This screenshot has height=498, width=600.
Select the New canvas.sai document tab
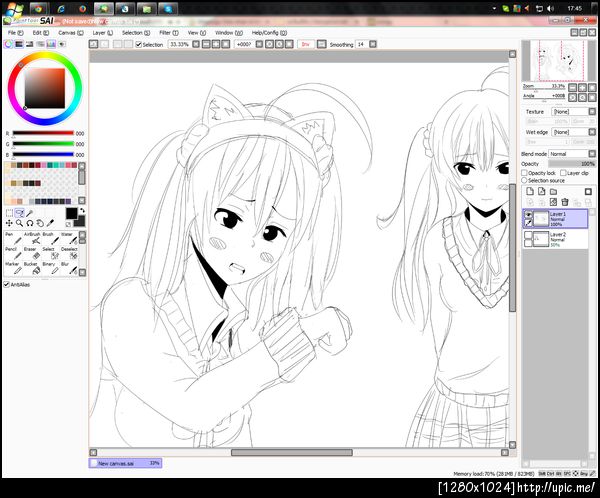coord(126,463)
